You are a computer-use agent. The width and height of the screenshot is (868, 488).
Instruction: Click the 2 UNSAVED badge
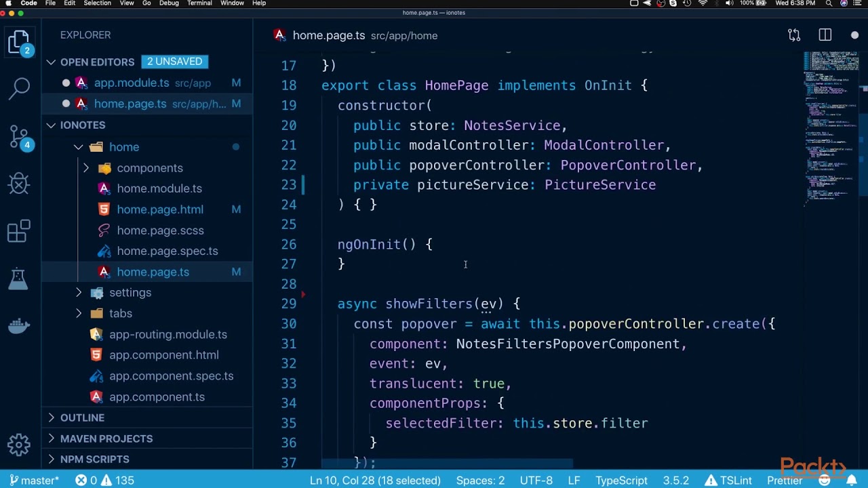(x=174, y=62)
